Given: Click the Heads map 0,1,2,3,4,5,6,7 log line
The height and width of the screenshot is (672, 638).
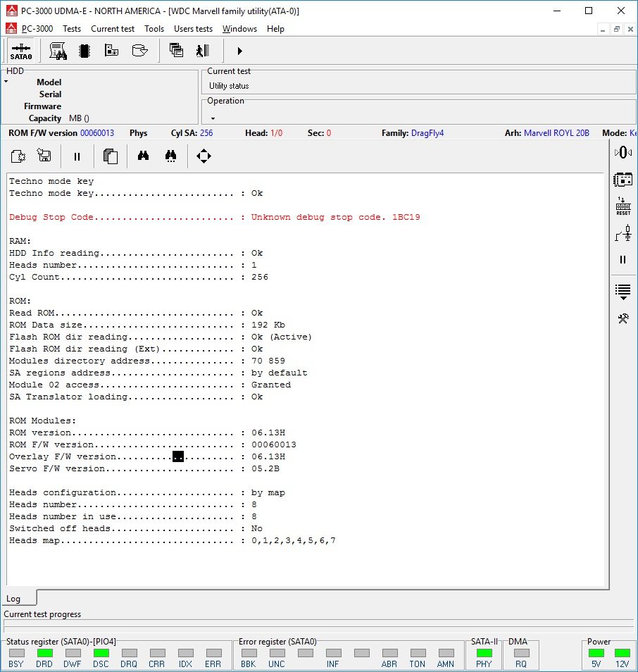Looking at the screenshot, I should pos(173,540).
